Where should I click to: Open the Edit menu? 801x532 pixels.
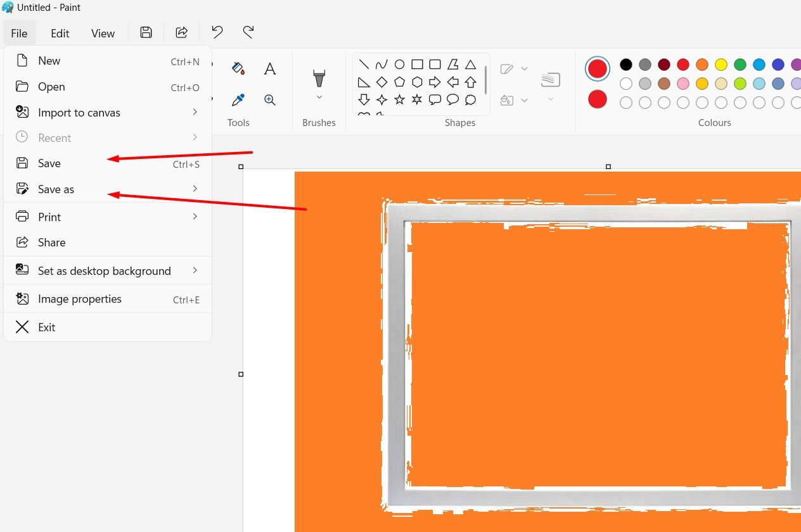coord(60,33)
